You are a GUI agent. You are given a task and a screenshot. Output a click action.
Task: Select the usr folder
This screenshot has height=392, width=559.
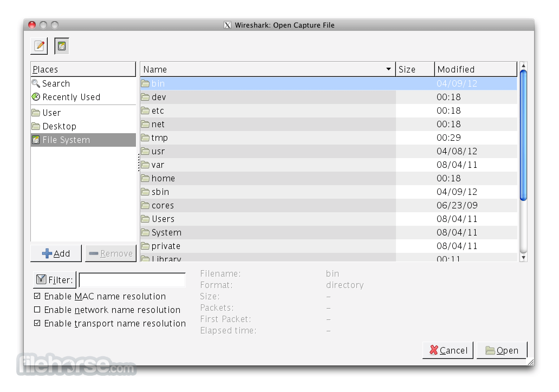click(328, 151)
